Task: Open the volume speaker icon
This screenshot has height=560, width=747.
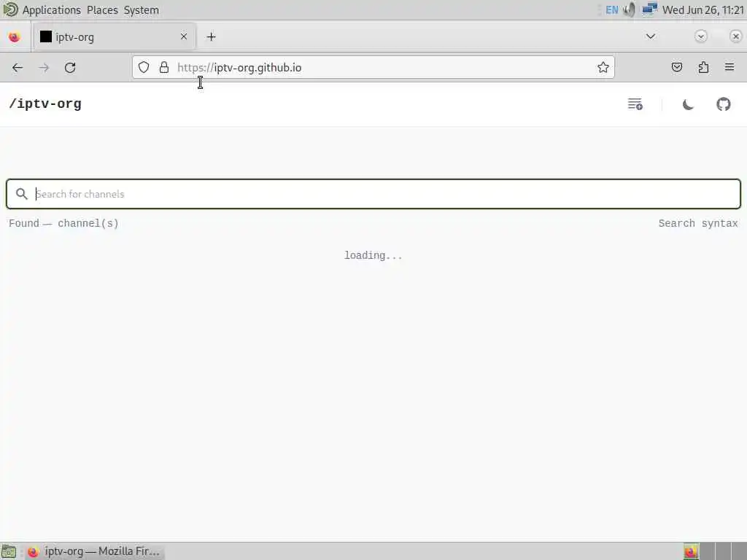Action: point(630,10)
